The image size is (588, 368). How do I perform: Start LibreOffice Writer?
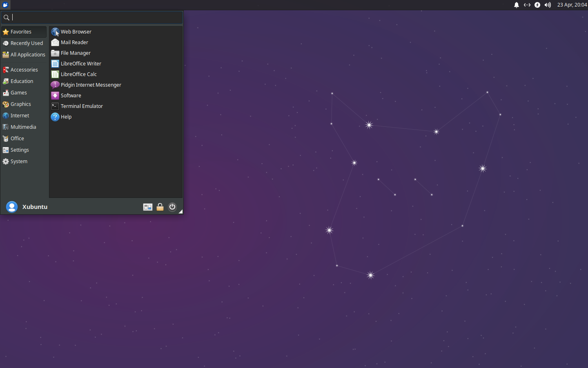coord(80,63)
